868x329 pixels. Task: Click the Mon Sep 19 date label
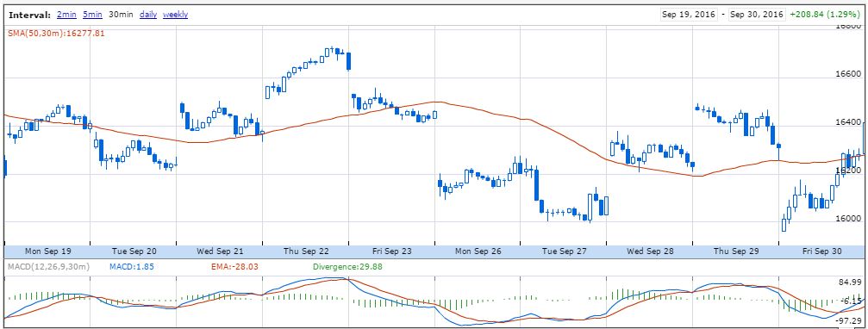tap(48, 251)
